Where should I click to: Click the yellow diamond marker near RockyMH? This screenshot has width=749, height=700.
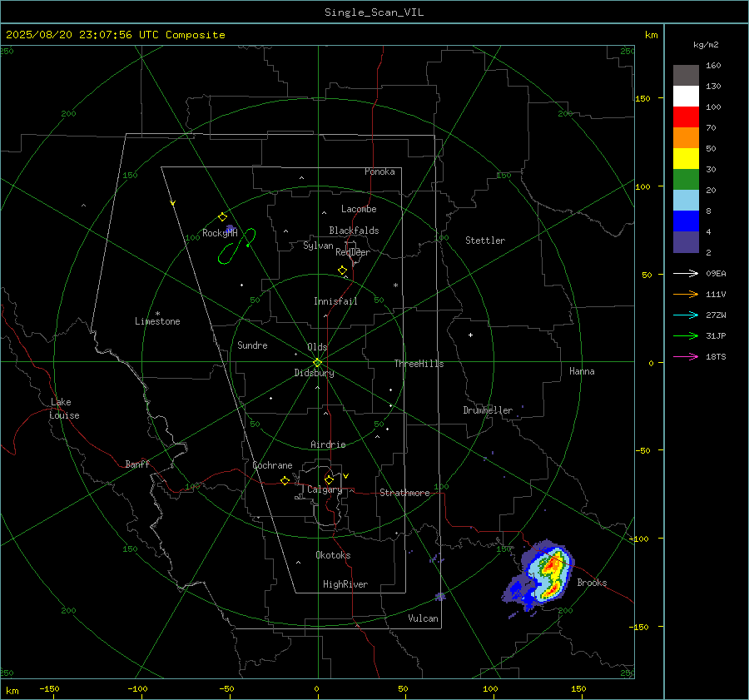[x=222, y=217]
